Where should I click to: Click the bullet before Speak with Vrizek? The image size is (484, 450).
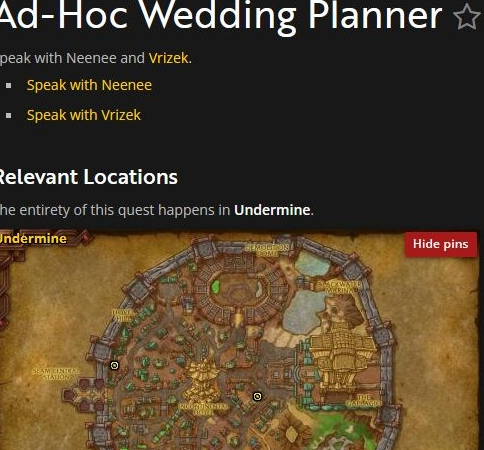(9, 116)
